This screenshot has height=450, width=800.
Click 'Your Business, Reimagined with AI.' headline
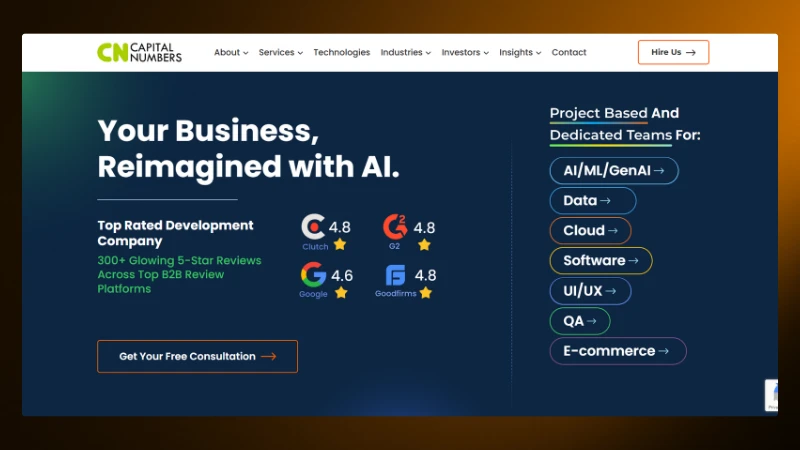pyautogui.click(x=248, y=148)
